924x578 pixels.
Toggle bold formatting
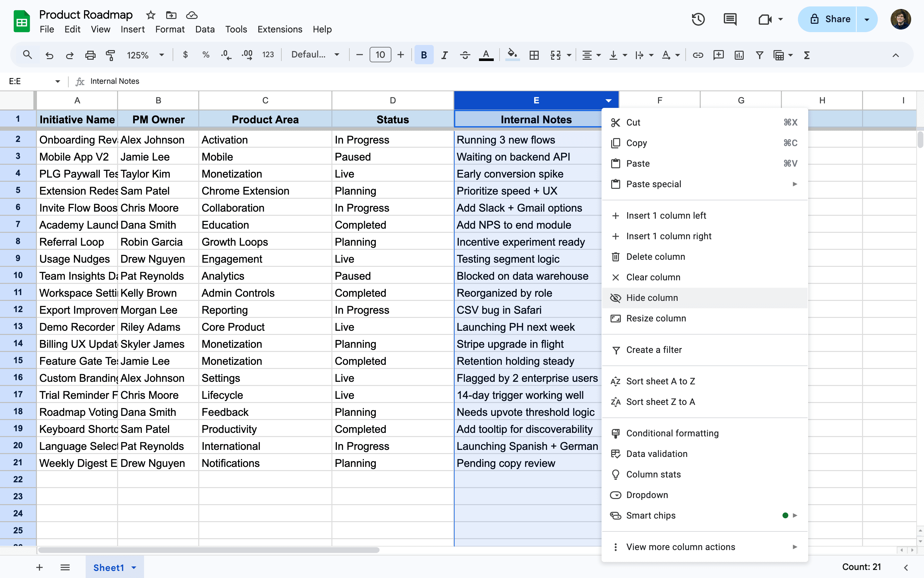point(424,55)
